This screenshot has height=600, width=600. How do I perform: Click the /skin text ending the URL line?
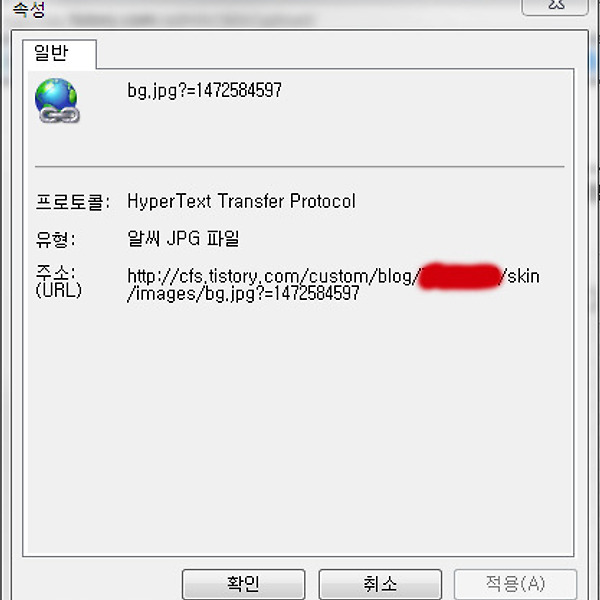click(x=520, y=276)
